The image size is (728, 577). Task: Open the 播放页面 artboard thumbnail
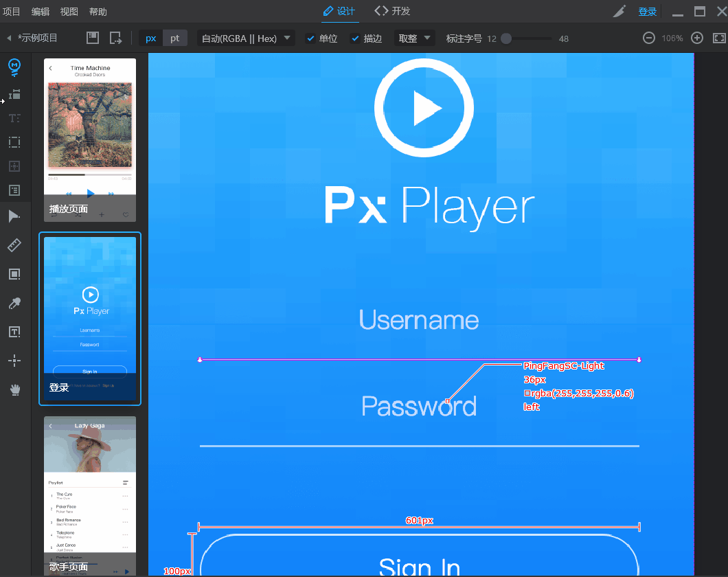click(x=90, y=139)
